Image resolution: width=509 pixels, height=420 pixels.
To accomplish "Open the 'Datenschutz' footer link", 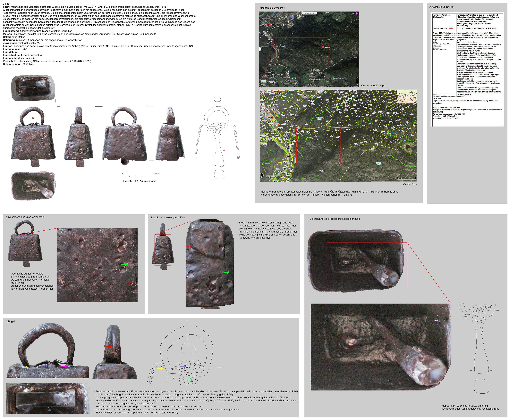I will click(x=342, y=86).
